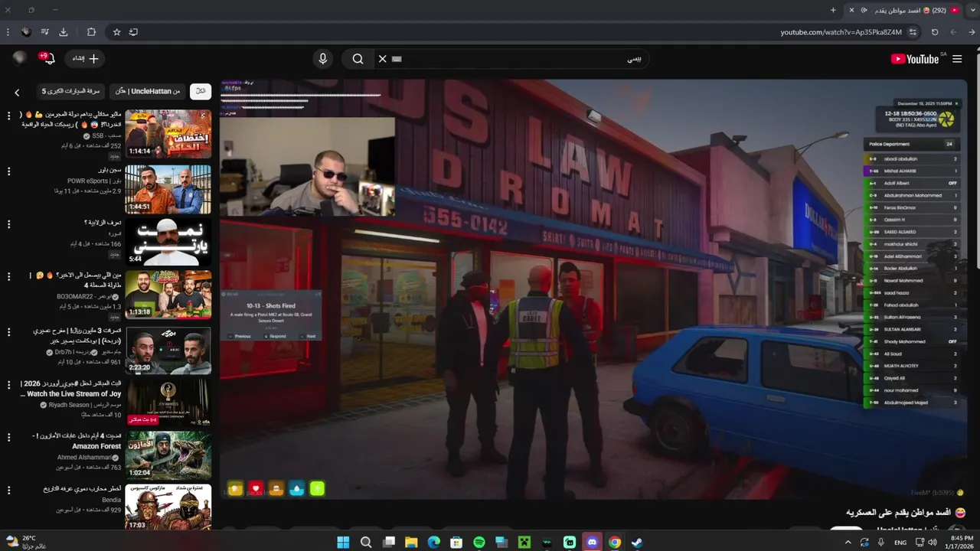
Task: Open the Amazon Forest 1:02:04 thumbnail
Action: [x=168, y=455]
